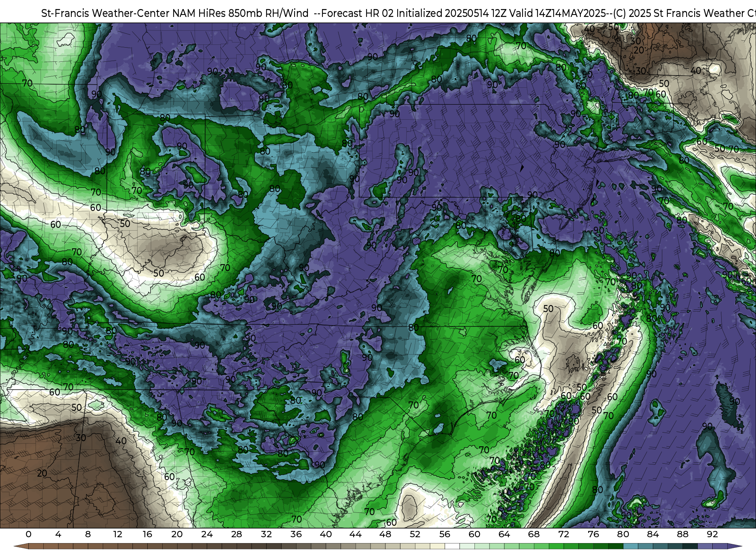This screenshot has height=551, width=756.
Task: Click colorbar tick label '88'
Action: pos(683,534)
